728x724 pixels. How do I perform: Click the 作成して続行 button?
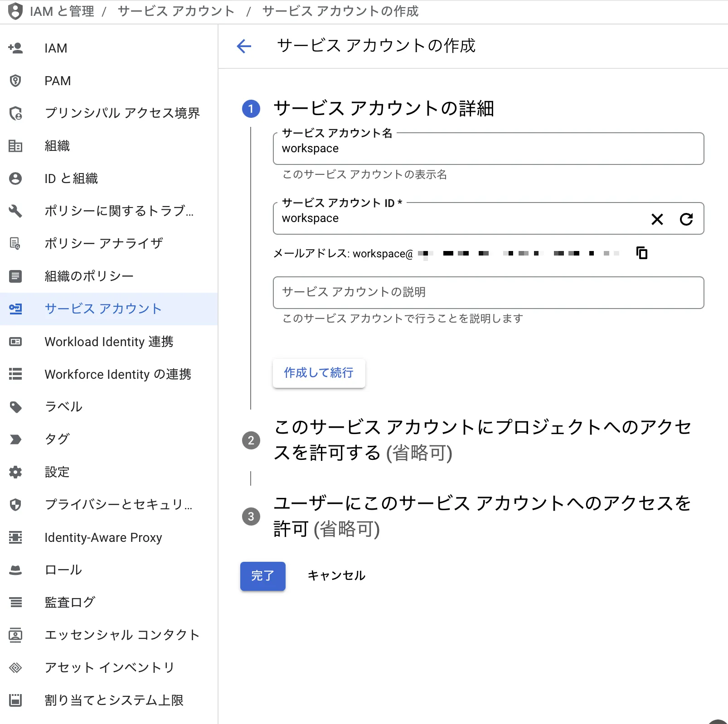pyautogui.click(x=319, y=373)
